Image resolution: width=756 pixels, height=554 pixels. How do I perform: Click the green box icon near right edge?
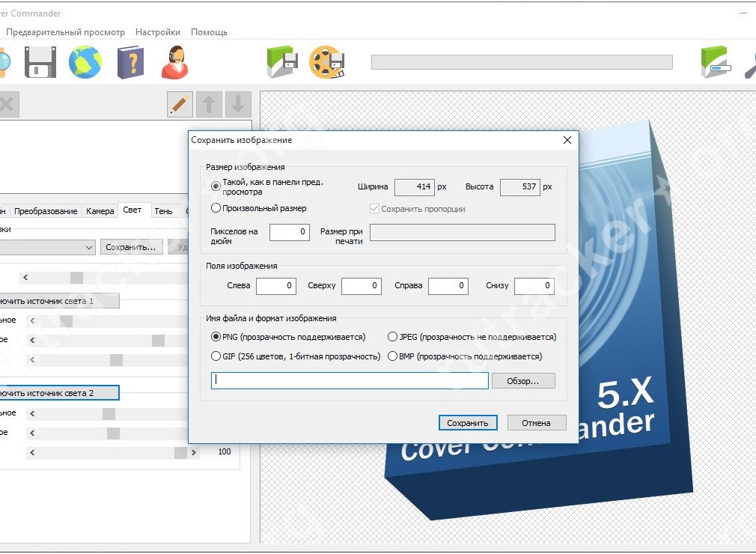716,62
